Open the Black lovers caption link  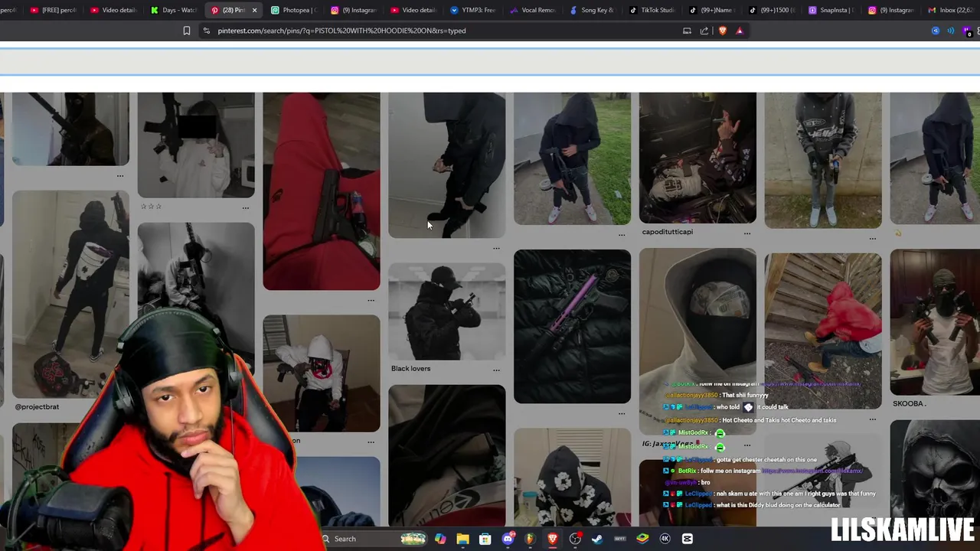410,369
